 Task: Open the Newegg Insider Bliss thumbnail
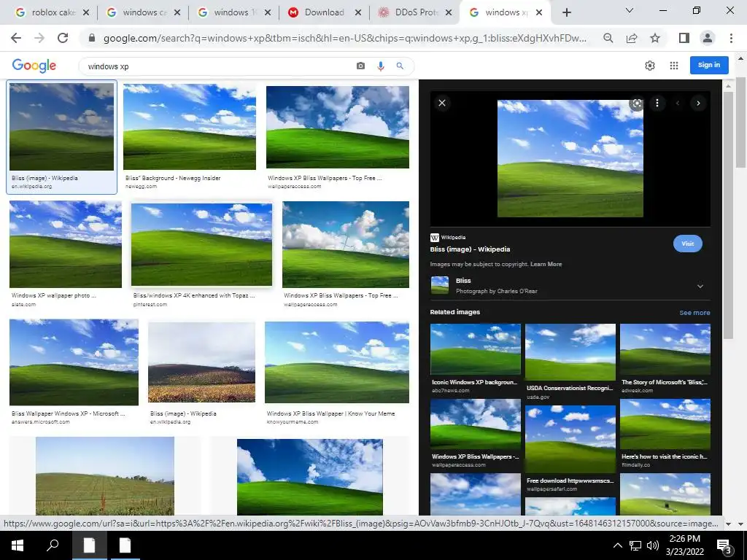(189, 127)
